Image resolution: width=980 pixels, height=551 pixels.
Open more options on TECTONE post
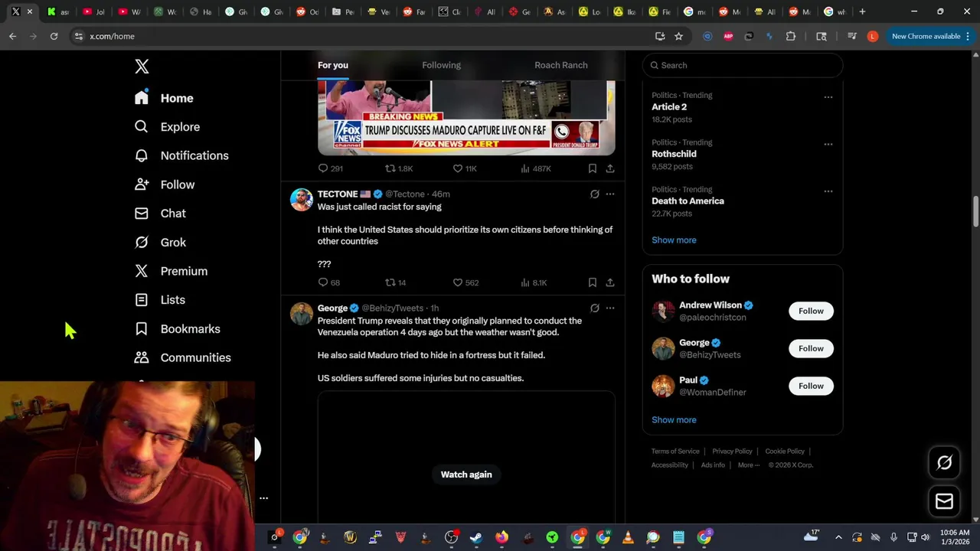click(x=610, y=194)
